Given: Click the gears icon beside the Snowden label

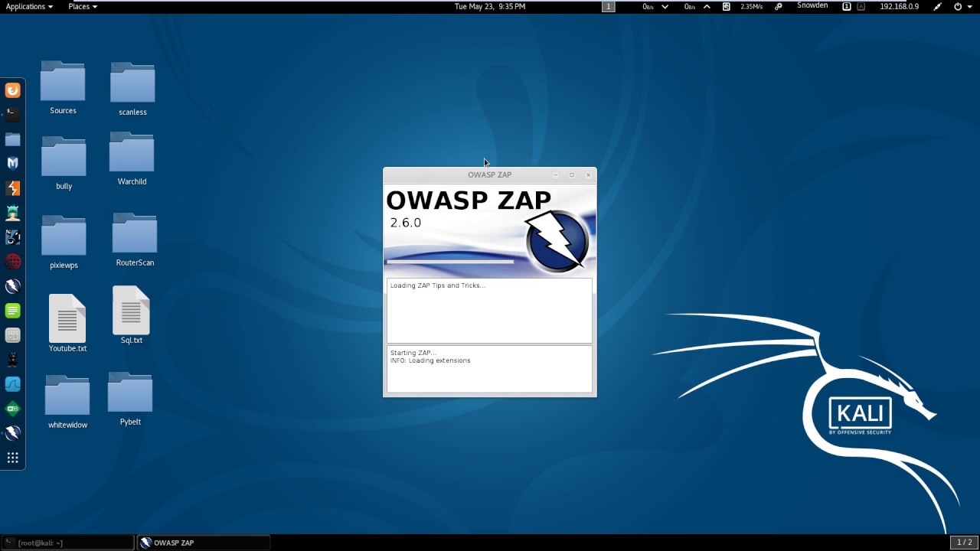Looking at the screenshot, I should tap(779, 6).
